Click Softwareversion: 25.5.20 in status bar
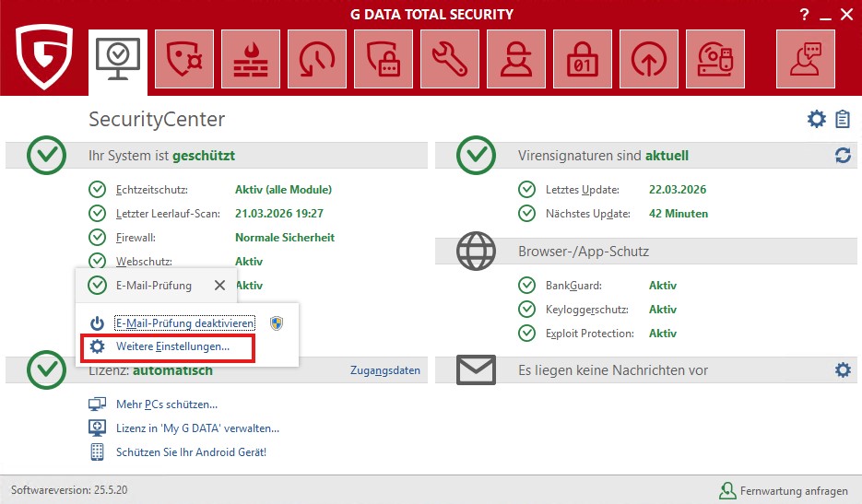 tap(69, 489)
